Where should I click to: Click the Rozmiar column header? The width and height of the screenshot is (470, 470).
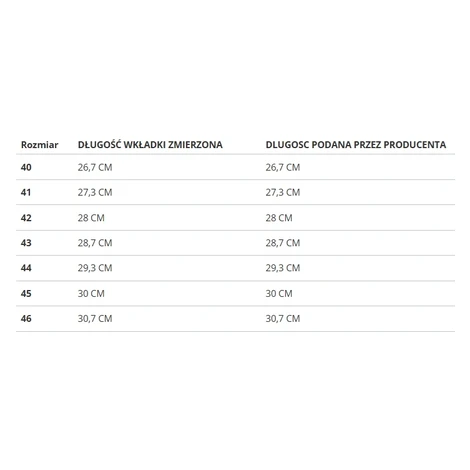pyautogui.click(x=39, y=145)
